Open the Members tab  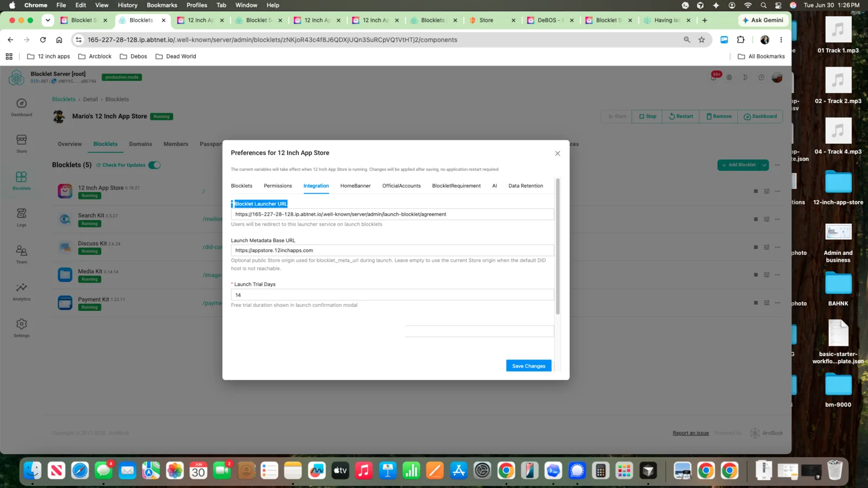click(176, 144)
